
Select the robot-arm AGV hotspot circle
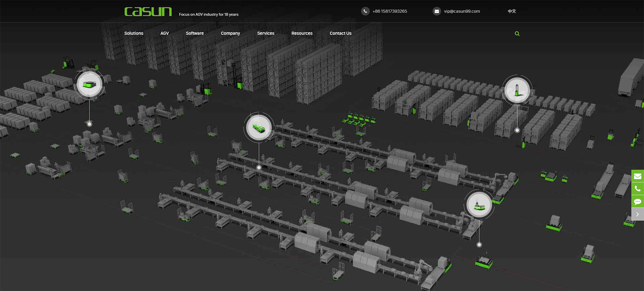coord(479,205)
